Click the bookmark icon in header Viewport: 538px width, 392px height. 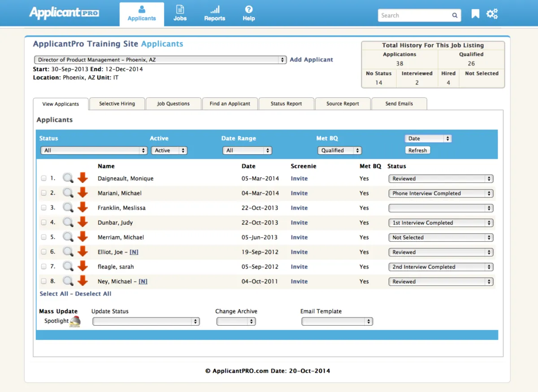tap(475, 14)
